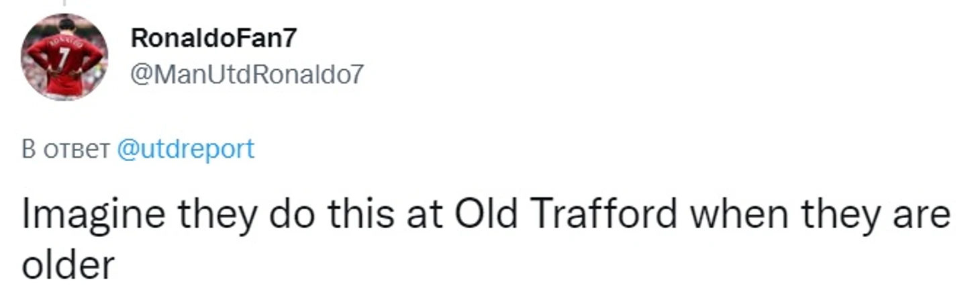Screen dimensions: 980x290
Task: Click the player's head in avatar image
Action: tap(65, 26)
